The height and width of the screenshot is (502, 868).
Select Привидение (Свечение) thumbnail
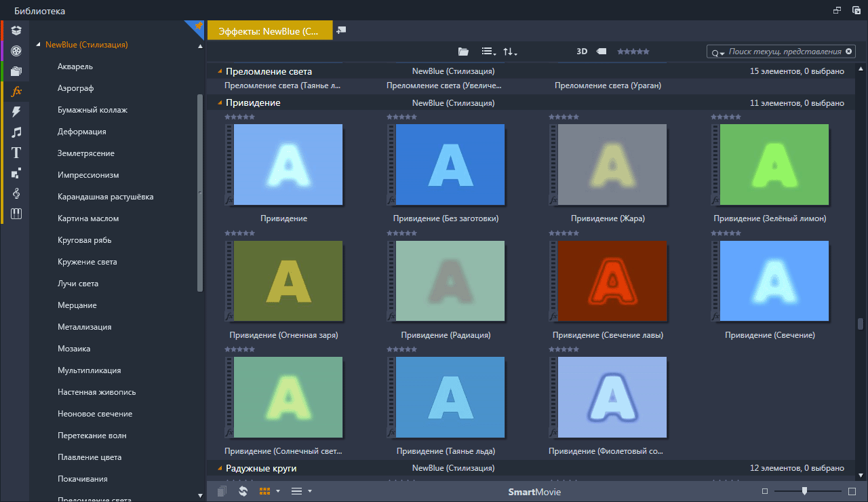click(774, 282)
